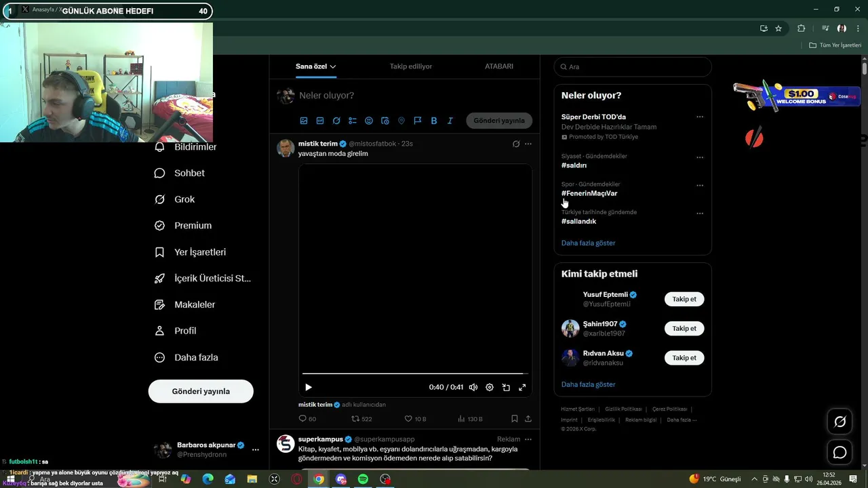
Task: Toggle italic text in the composer
Action: [450, 121]
